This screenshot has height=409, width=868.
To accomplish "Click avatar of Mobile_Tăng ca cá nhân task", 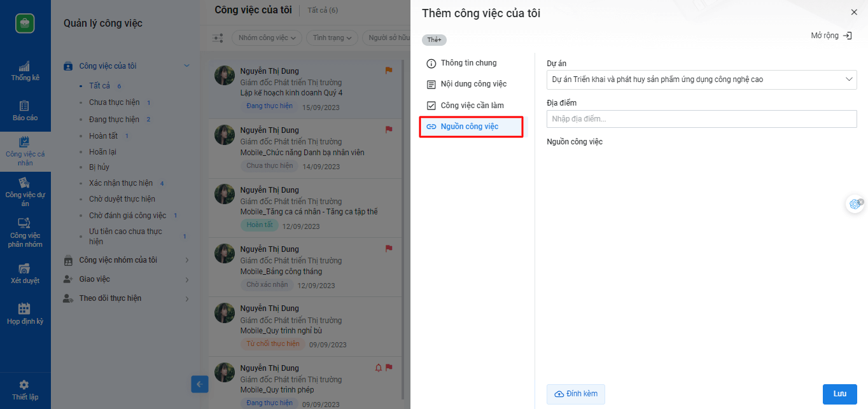I will click(225, 195).
